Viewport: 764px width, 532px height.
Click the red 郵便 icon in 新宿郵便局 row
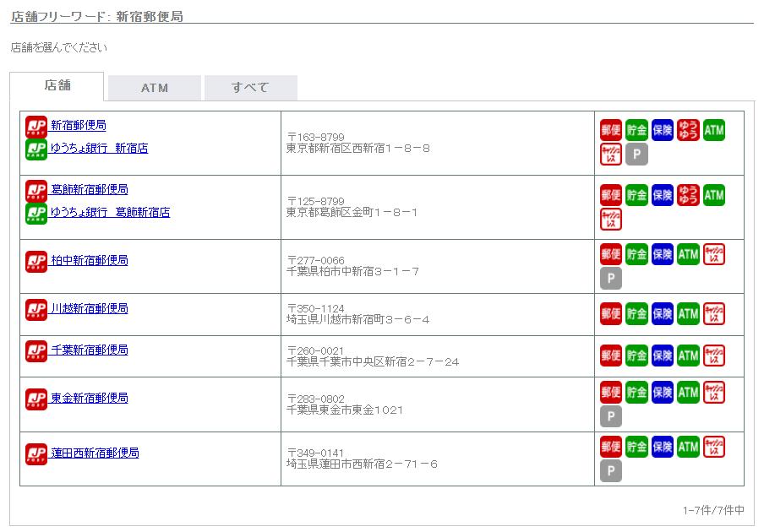click(x=611, y=129)
